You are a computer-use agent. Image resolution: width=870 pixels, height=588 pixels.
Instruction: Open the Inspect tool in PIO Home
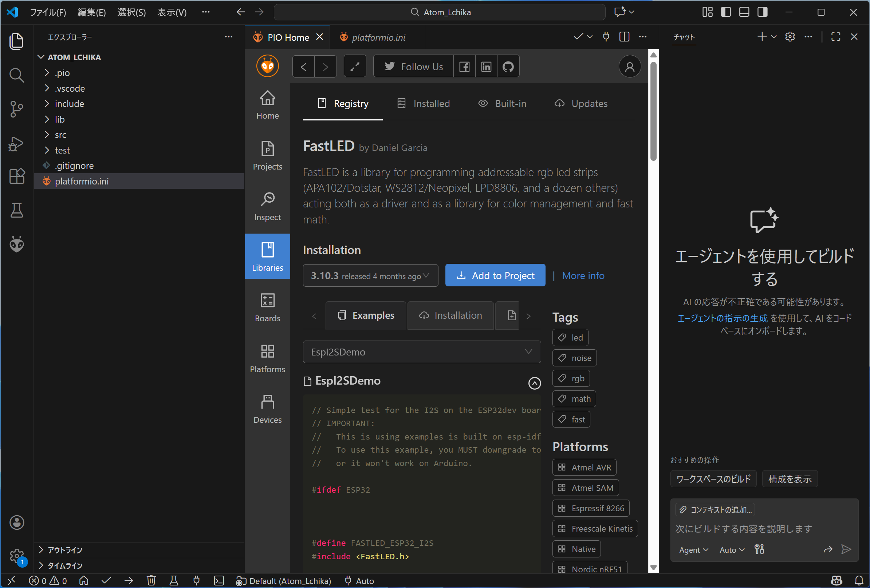[x=267, y=206]
